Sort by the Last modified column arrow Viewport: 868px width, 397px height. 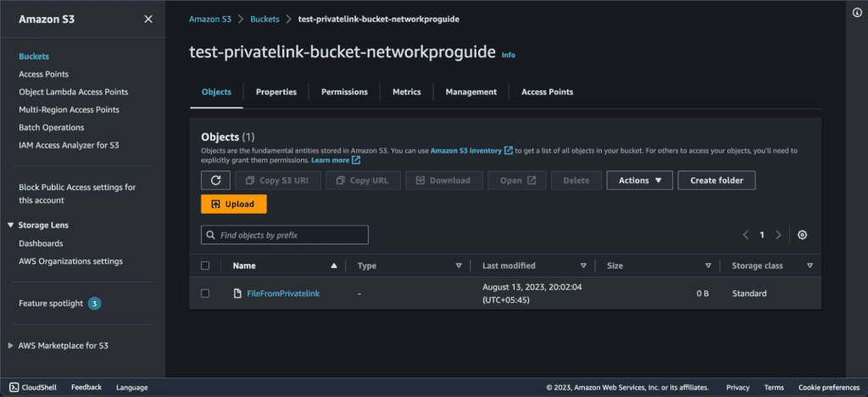pyautogui.click(x=583, y=266)
